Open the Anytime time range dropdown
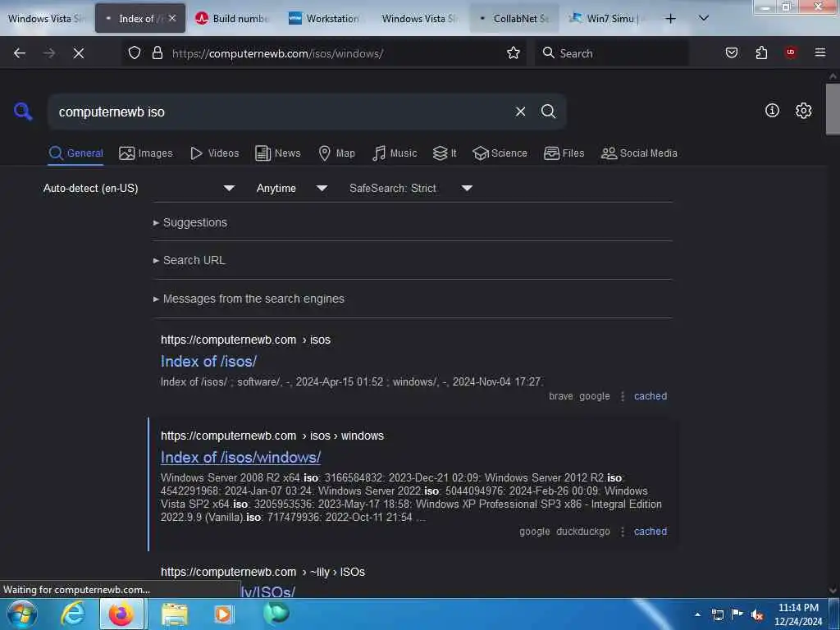 point(292,188)
